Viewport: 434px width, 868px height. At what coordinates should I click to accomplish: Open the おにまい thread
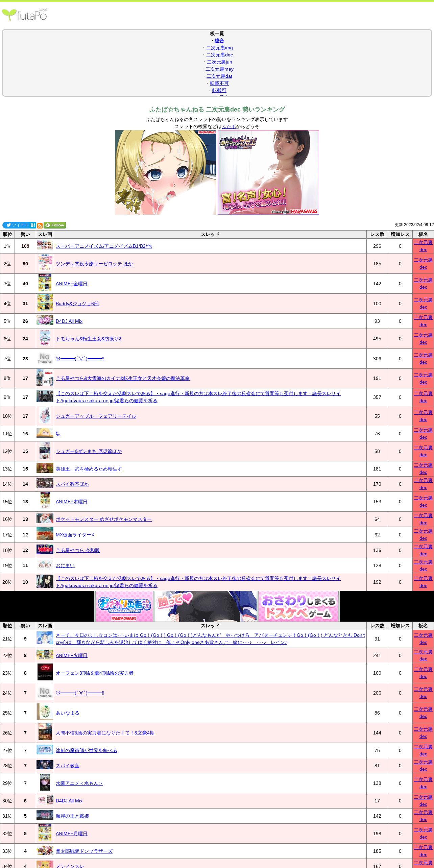click(65, 565)
